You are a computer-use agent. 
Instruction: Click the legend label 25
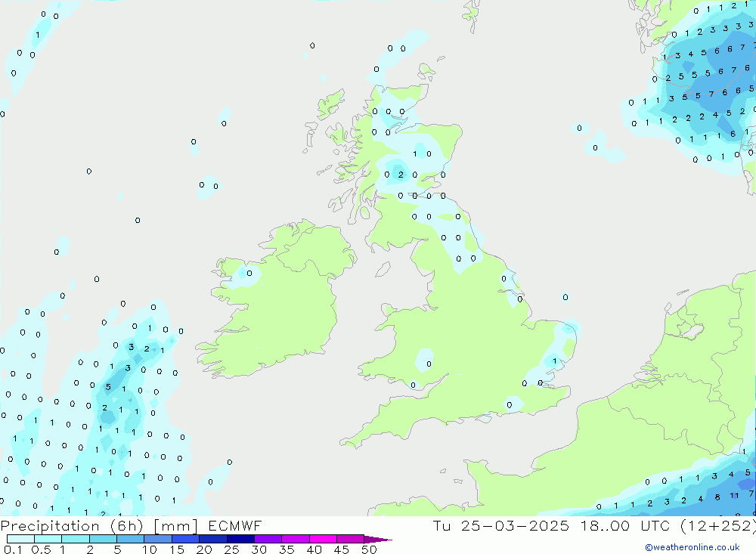(x=232, y=549)
